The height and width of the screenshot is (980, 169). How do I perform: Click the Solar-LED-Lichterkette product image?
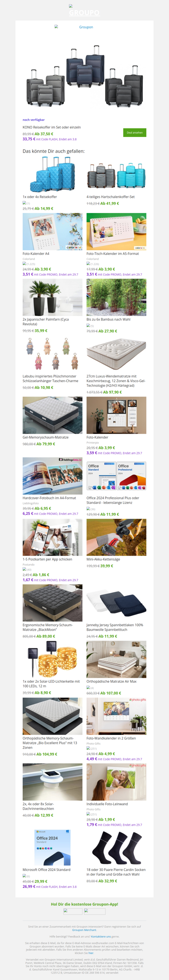(52, 659)
